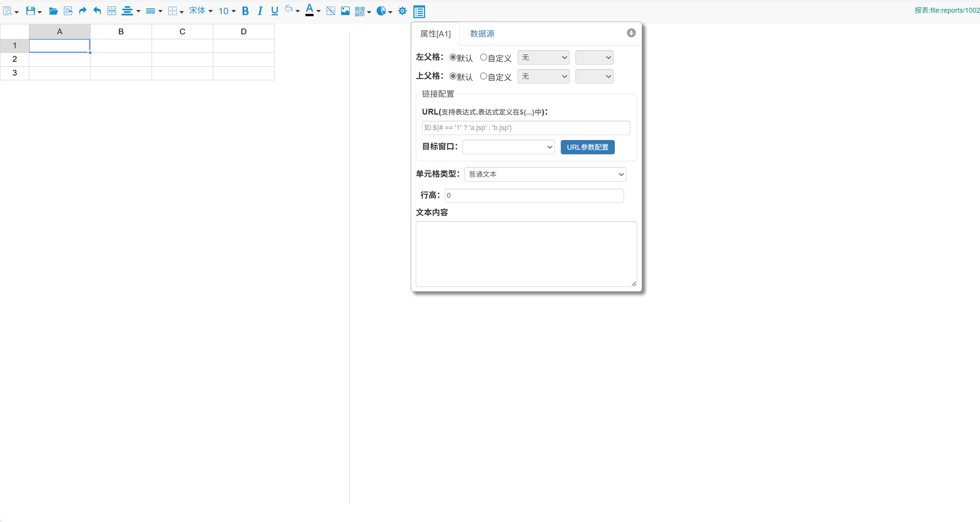This screenshot has width=980, height=522.
Task: Select column header D
Action: point(244,32)
